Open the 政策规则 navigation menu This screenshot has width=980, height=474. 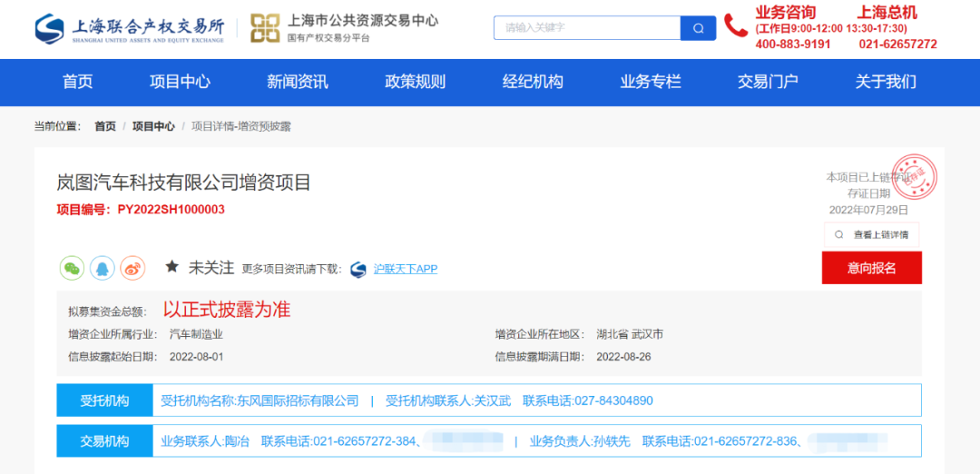pyautogui.click(x=415, y=82)
